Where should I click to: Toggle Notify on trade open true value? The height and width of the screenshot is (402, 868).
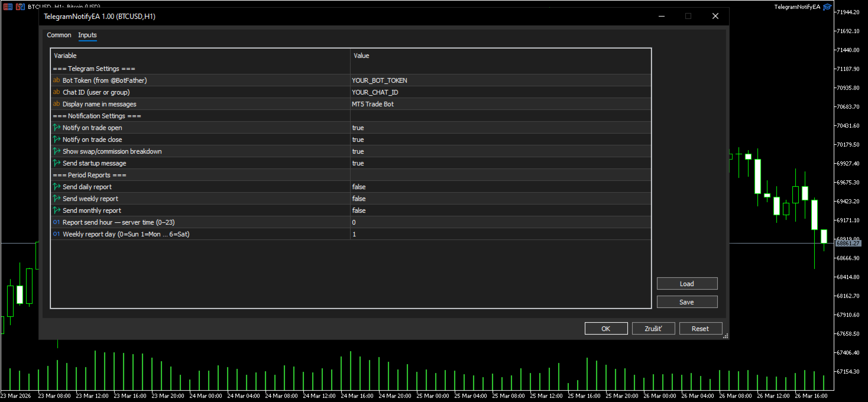click(x=501, y=128)
